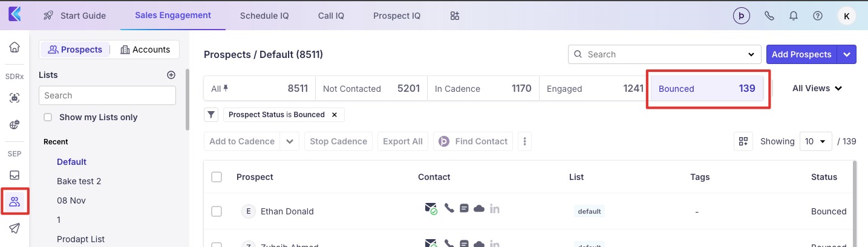Screen dimensions: 868x247
Task: Open the notifications bell
Action: tap(794, 16)
